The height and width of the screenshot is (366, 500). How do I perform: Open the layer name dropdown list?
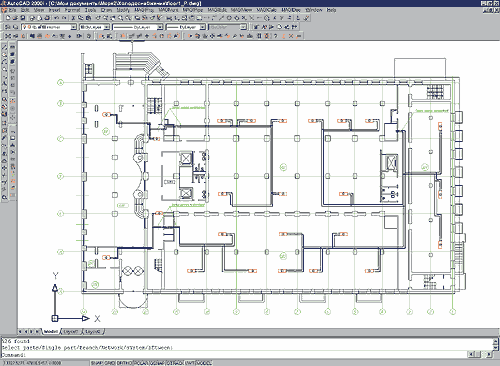pyautogui.click(x=49, y=27)
